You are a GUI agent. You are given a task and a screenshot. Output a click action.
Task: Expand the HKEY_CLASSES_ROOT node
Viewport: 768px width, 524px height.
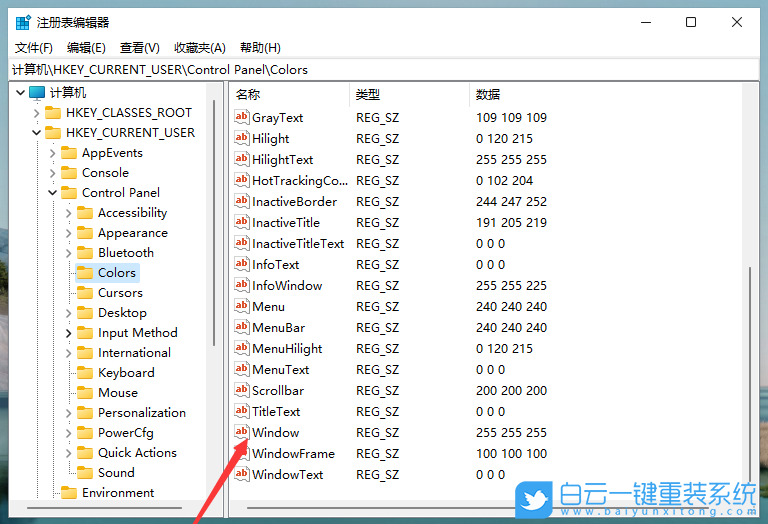[36, 113]
